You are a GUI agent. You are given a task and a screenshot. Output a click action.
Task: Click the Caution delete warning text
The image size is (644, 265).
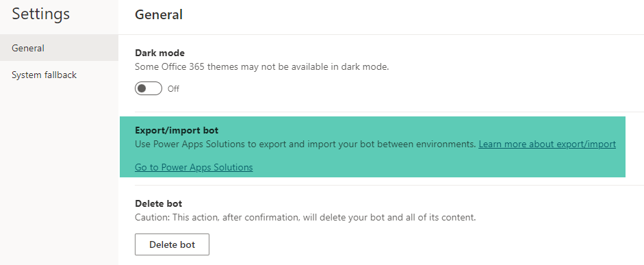pos(305,217)
